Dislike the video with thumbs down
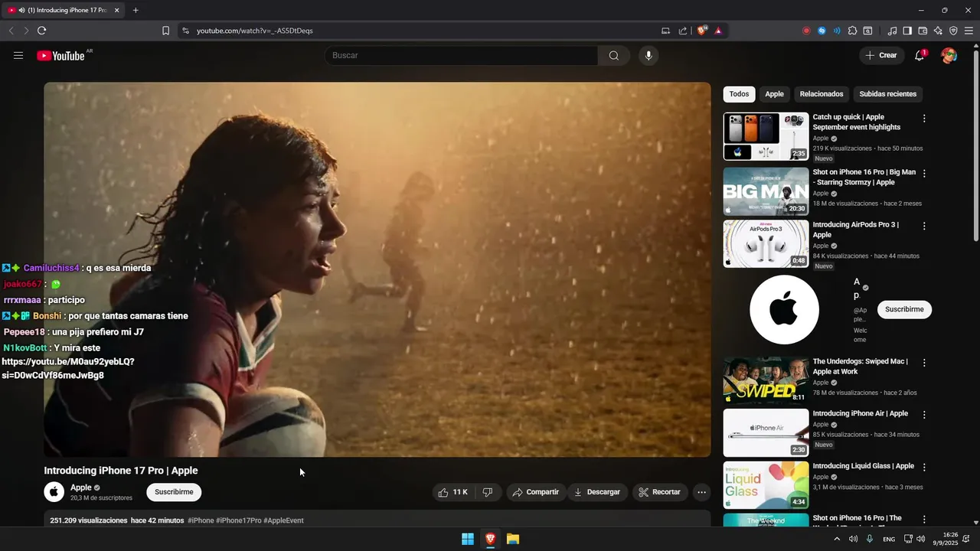Viewport: 980px width, 551px height. click(488, 492)
